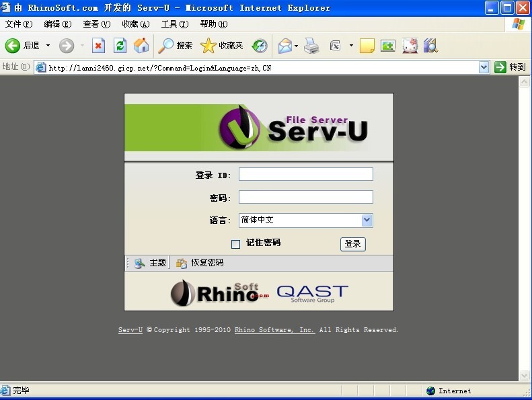Open History with the clock icon

260,46
